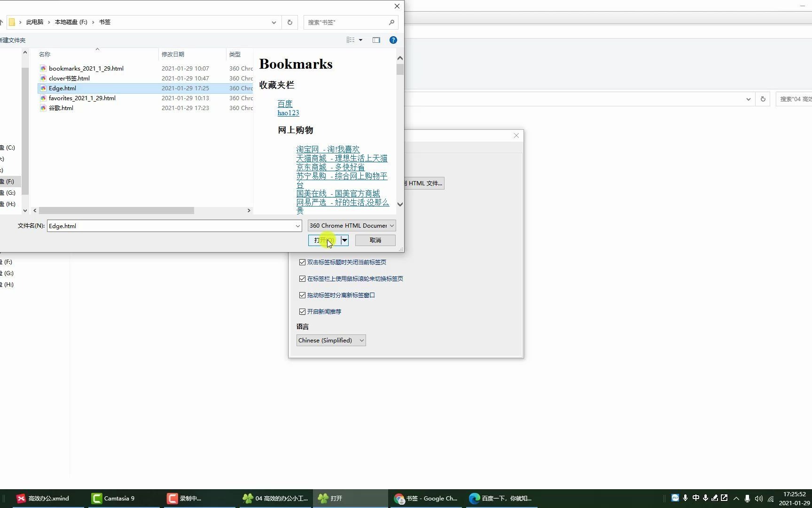
Task: Click the 谷歌.html file icon
Action: 43,108
